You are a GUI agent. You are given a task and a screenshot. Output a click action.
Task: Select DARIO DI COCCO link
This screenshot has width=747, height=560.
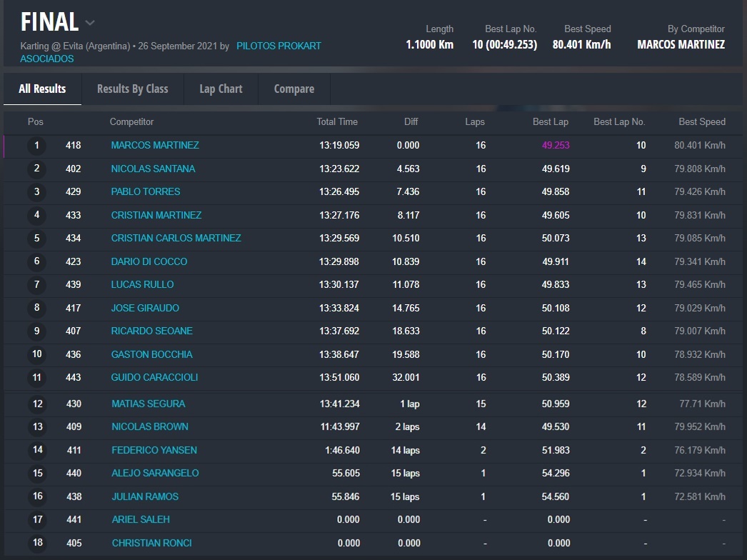(149, 262)
